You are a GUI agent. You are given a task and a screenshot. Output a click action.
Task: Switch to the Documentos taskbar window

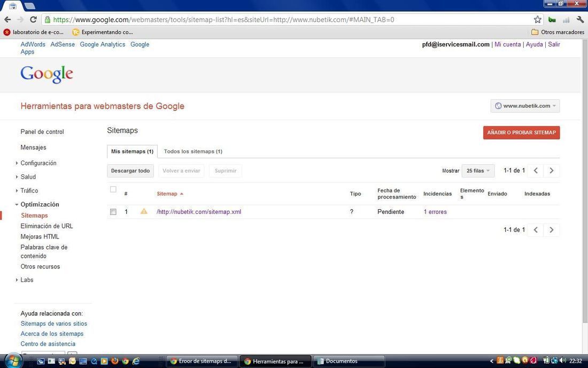coord(349,361)
